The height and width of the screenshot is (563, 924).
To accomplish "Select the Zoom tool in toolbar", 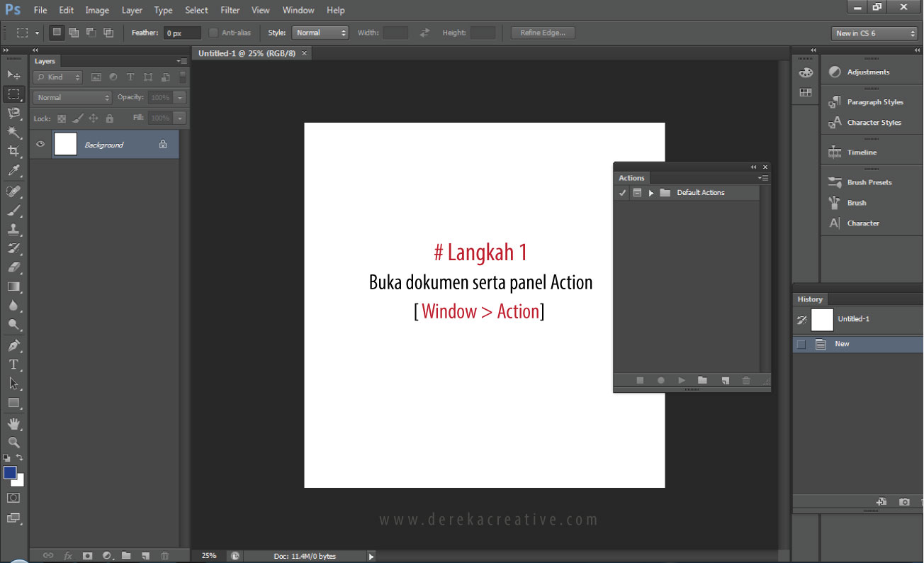I will click(x=13, y=442).
